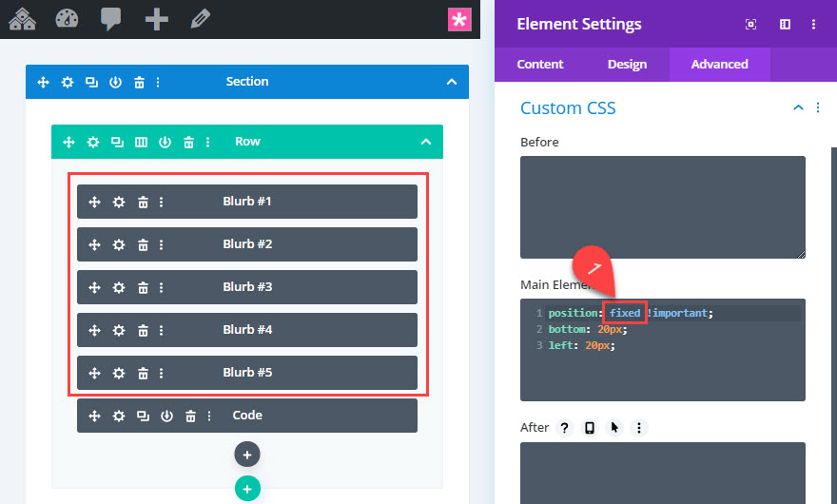Image resolution: width=837 pixels, height=504 pixels.
Task: Click the Element Settings expand-modal icon
Action: [x=750, y=24]
